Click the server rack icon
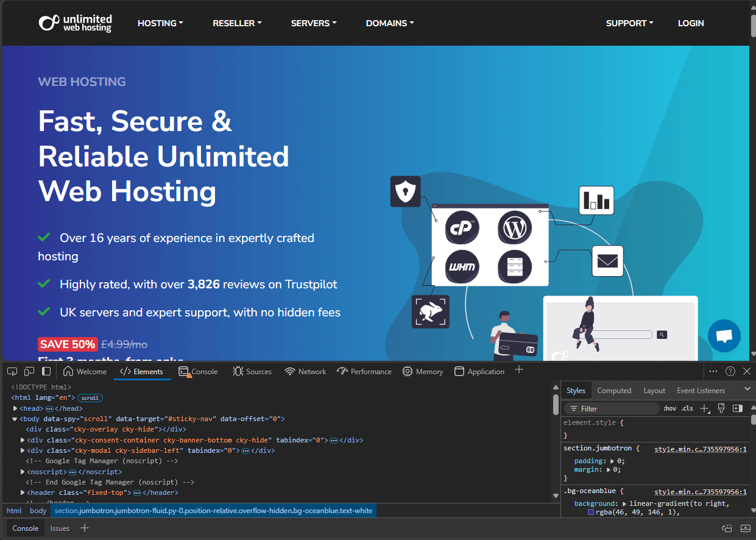Screen dimensions: 756x540 point(515,267)
